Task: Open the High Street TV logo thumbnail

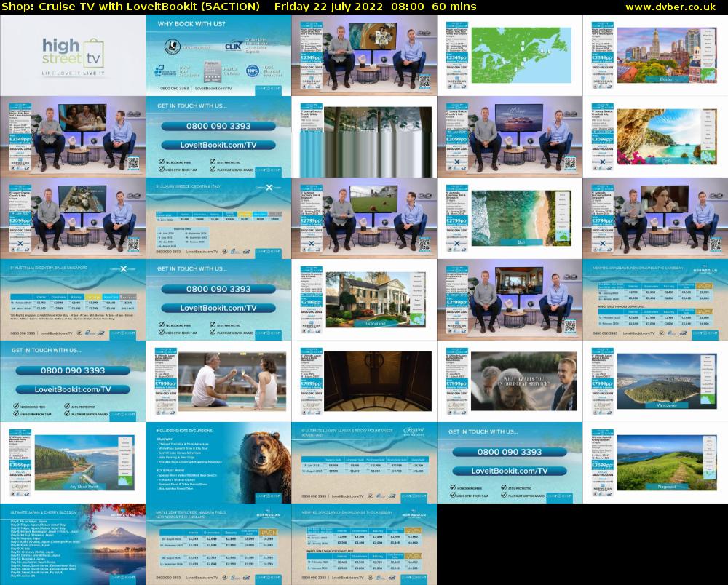Action: tap(73, 55)
